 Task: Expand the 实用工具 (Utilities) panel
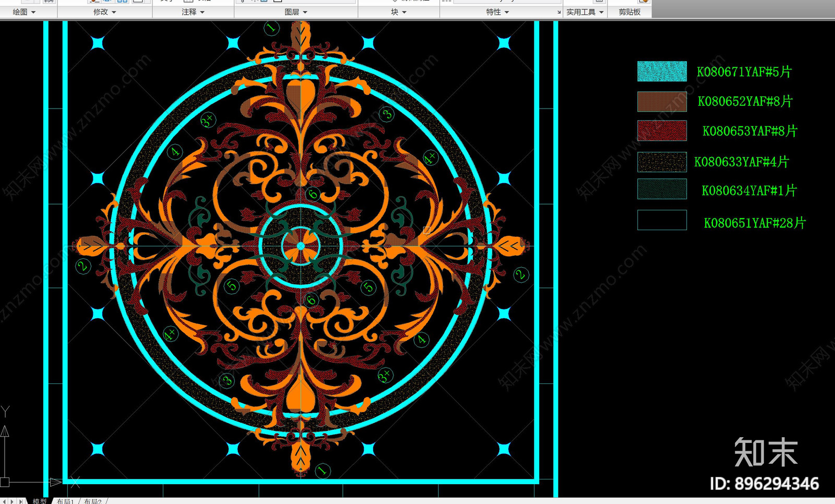coord(585,12)
